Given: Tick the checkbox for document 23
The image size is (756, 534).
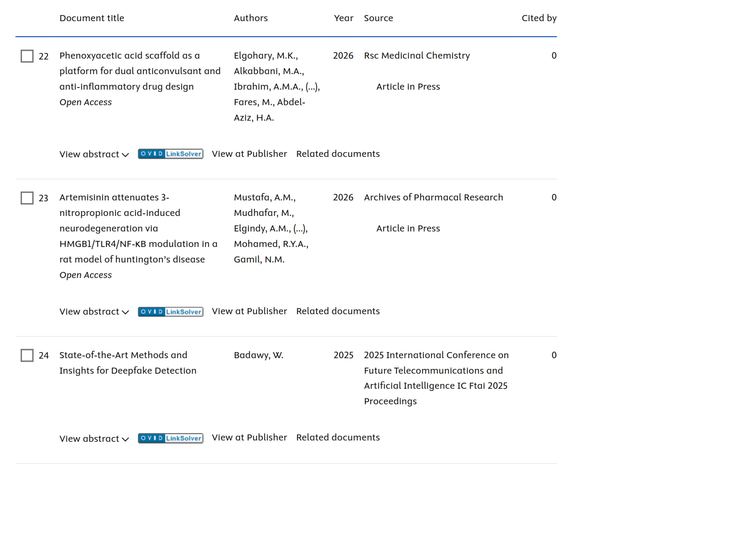Looking at the screenshot, I should pos(27,198).
